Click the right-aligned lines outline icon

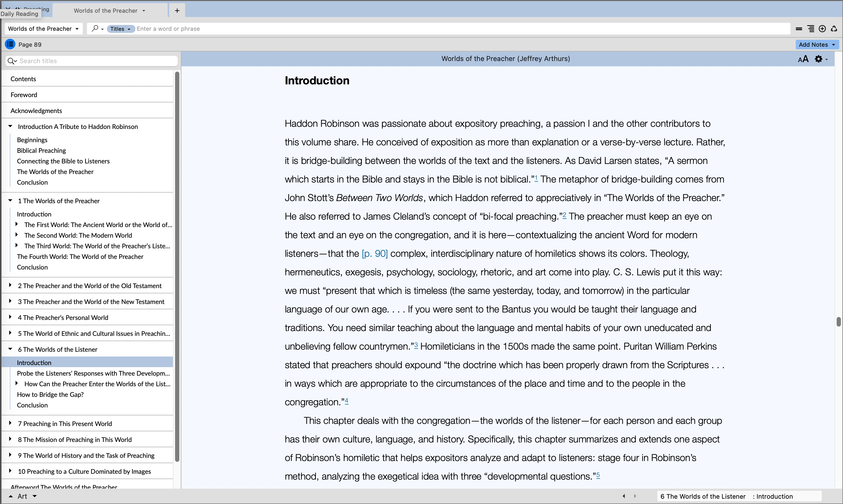tap(811, 29)
